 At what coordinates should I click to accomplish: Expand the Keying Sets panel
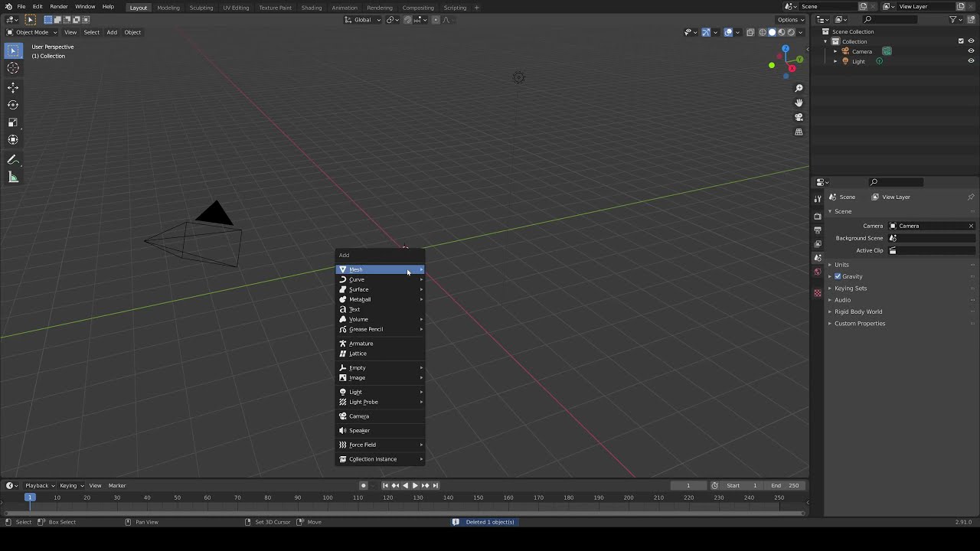click(x=850, y=289)
